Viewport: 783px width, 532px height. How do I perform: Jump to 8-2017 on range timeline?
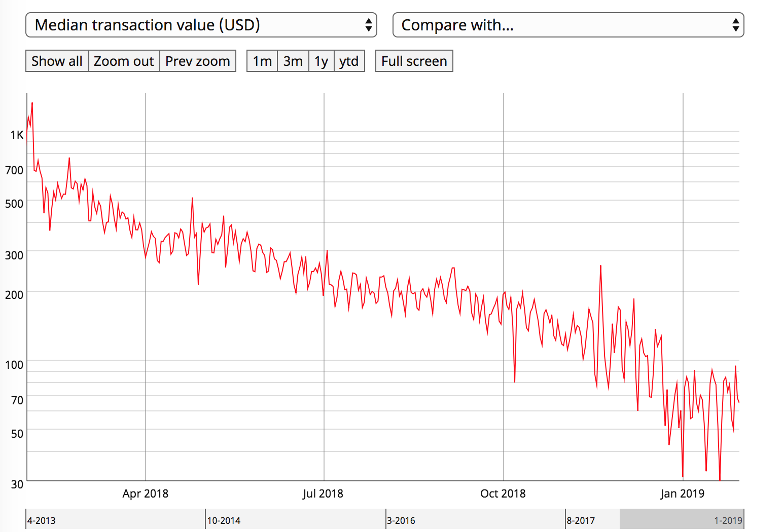coord(581,520)
